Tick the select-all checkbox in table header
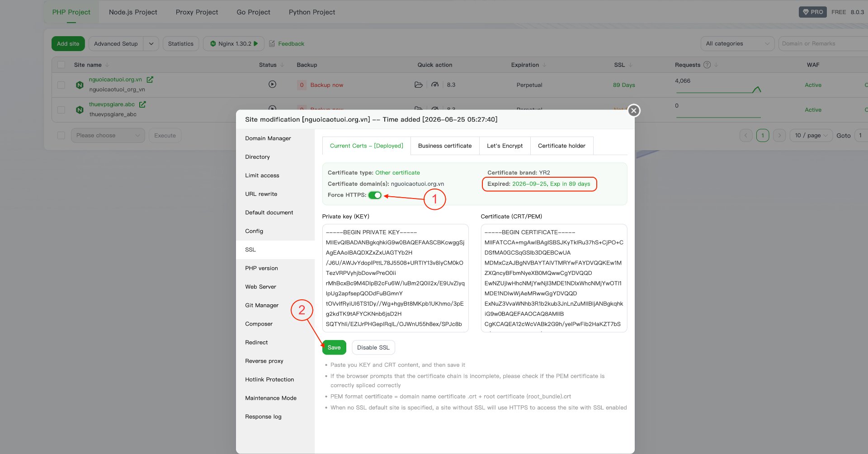 click(61, 65)
